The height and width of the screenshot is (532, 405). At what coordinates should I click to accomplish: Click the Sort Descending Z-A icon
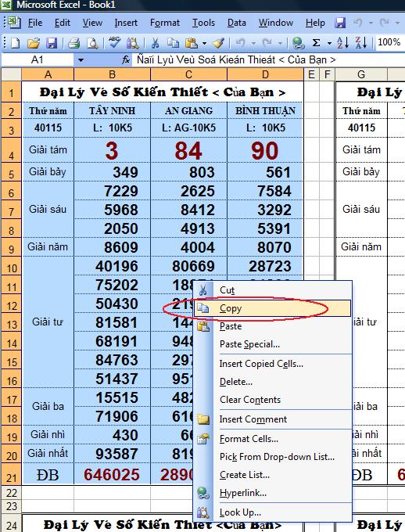point(361,43)
